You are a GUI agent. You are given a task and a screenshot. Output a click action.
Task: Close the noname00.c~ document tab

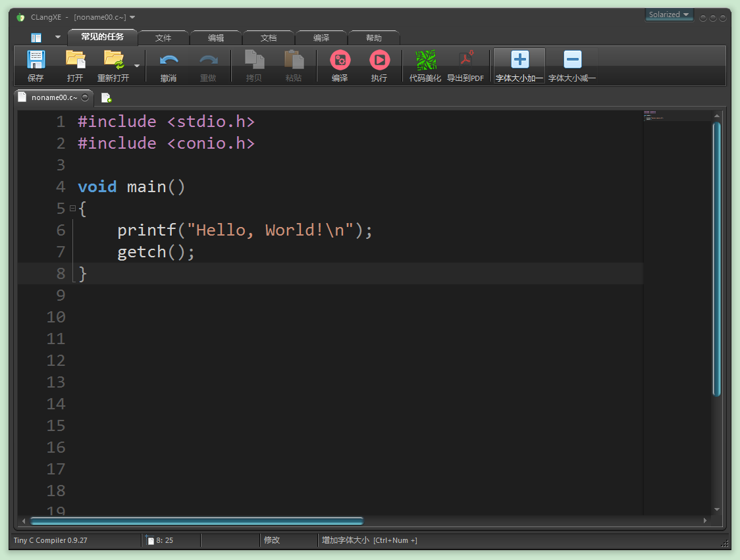coord(85,97)
